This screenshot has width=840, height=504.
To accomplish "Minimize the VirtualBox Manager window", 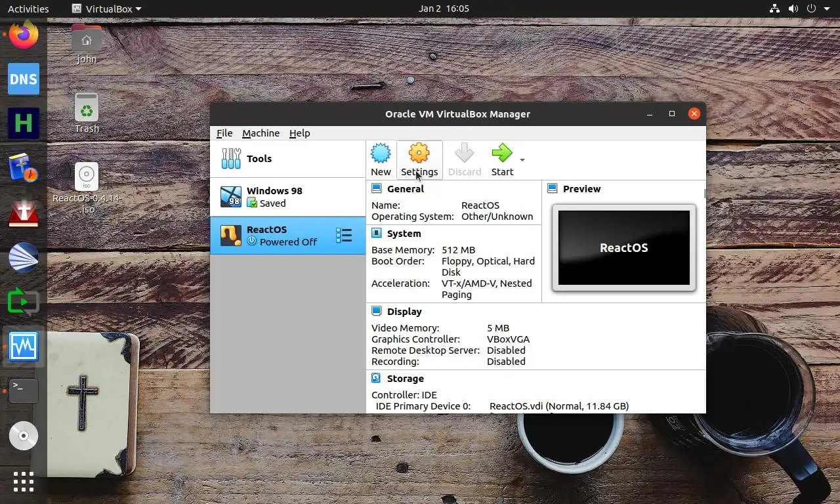I will coord(650,114).
